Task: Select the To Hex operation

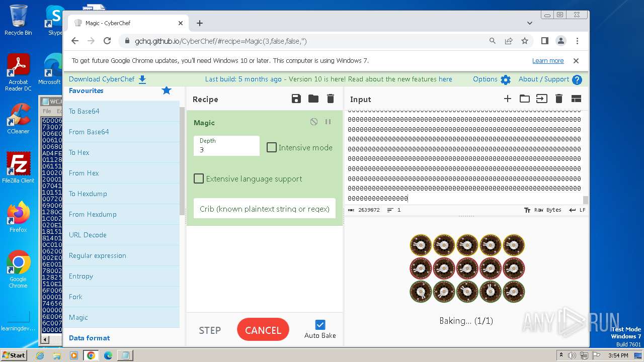Action: click(121, 152)
